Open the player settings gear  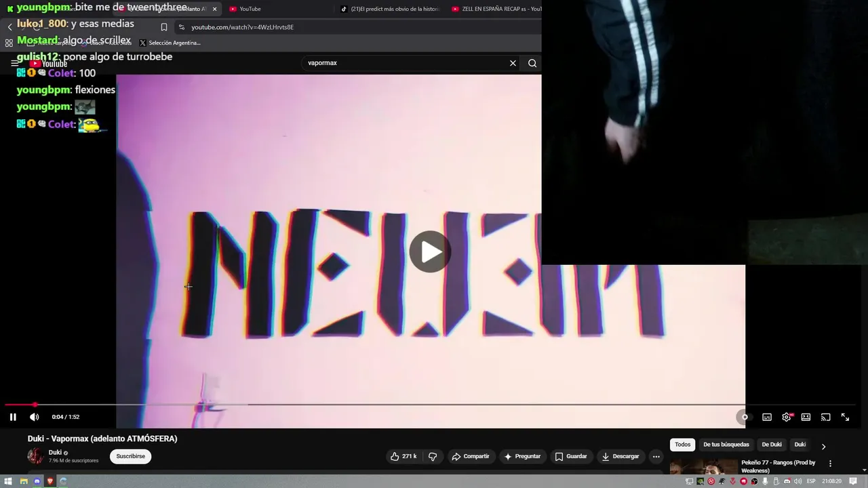click(787, 417)
